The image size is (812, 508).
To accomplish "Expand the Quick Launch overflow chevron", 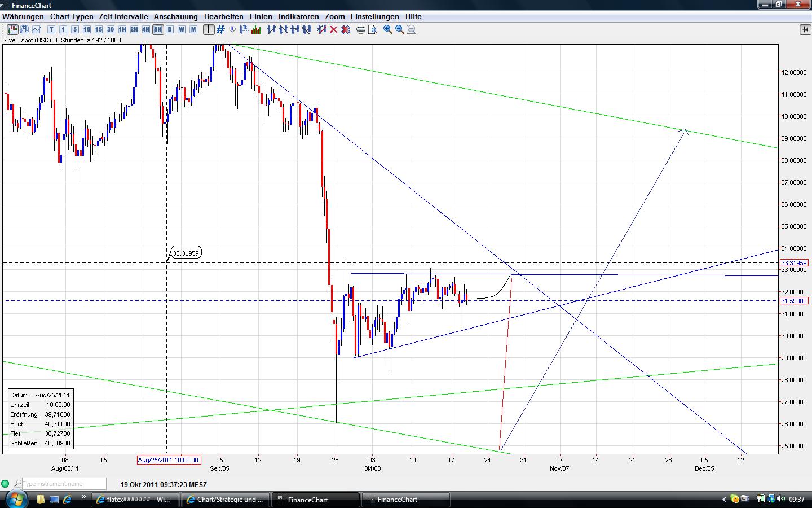I will point(84,497).
